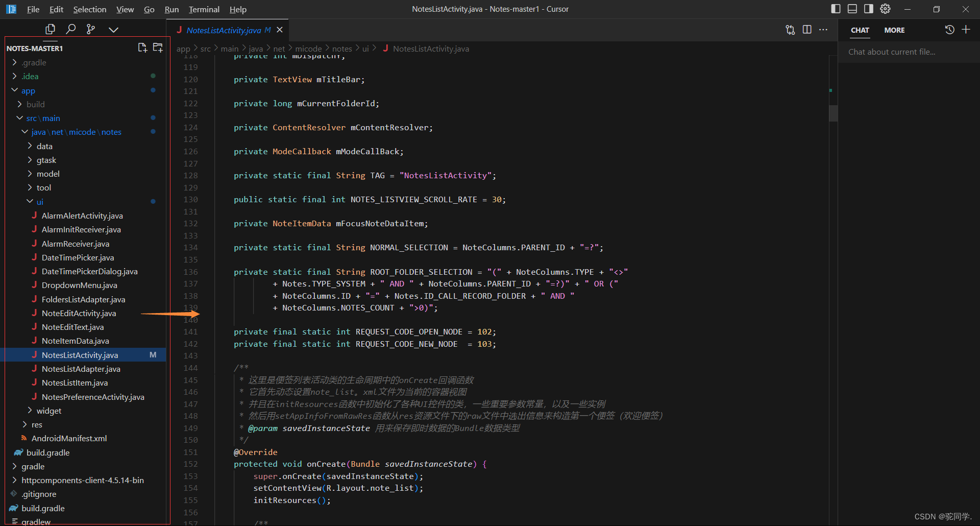Open the Search view icon

(71, 29)
